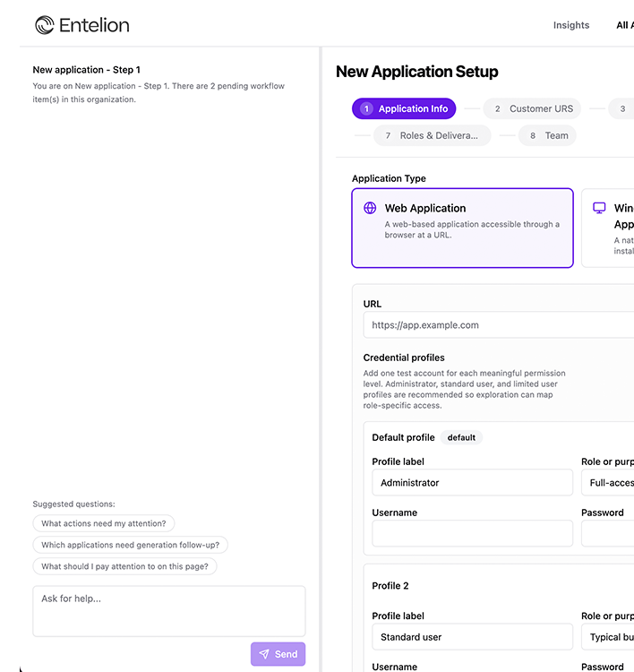634x672 pixels.
Task: Click the Default profile Role or purpose field
Action: click(607, 483)
